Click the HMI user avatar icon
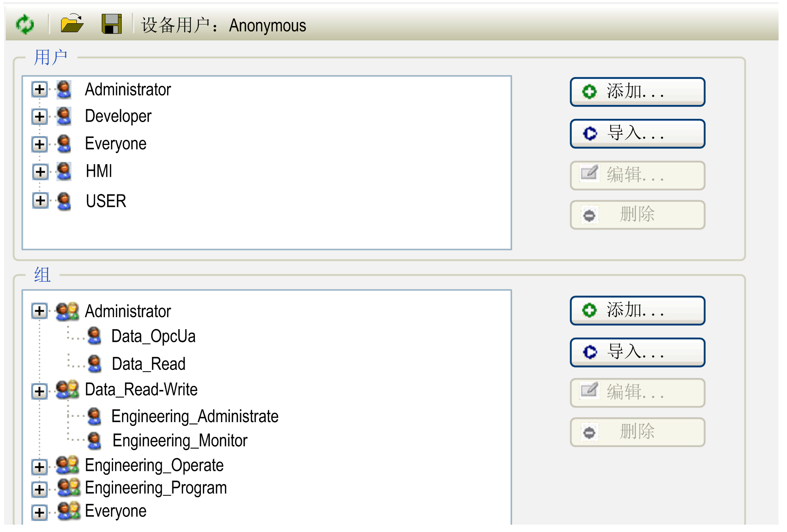The width and height of the screenshot is (787, 532). tap(64, 171)
